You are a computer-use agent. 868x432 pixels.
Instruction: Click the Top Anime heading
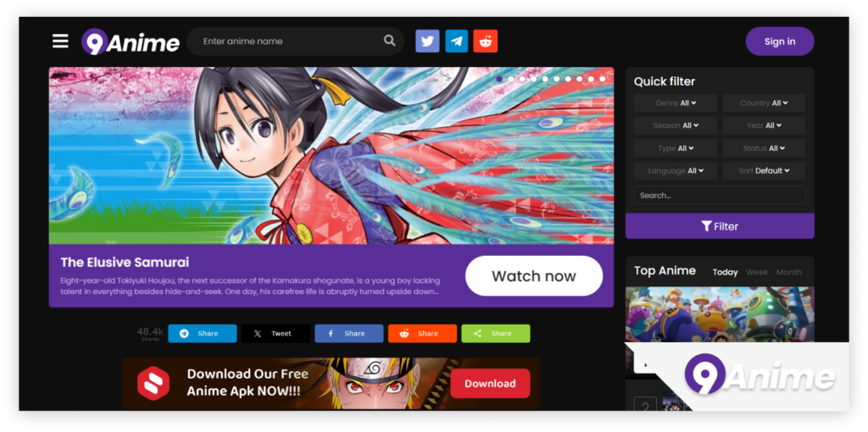click(x=665, y=270)
